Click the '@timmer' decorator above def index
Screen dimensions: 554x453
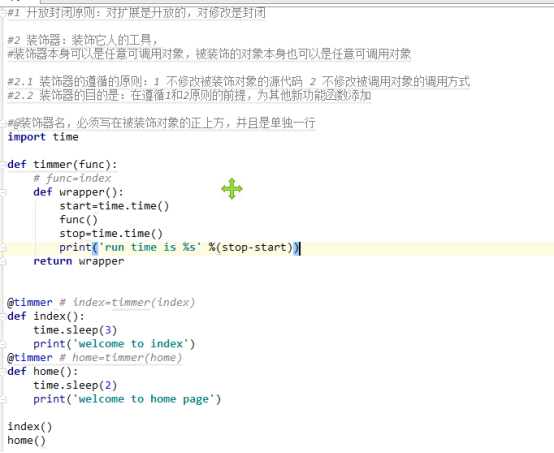click(30, 302)
